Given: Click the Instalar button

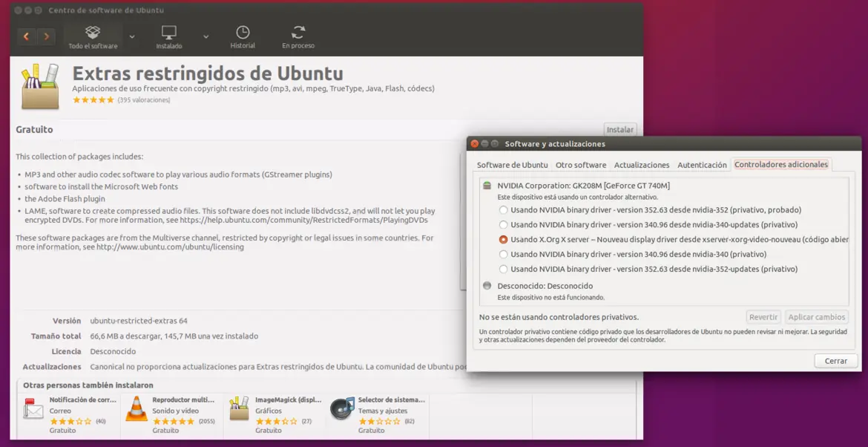Looking at the screenshot, I should [620, 130].
